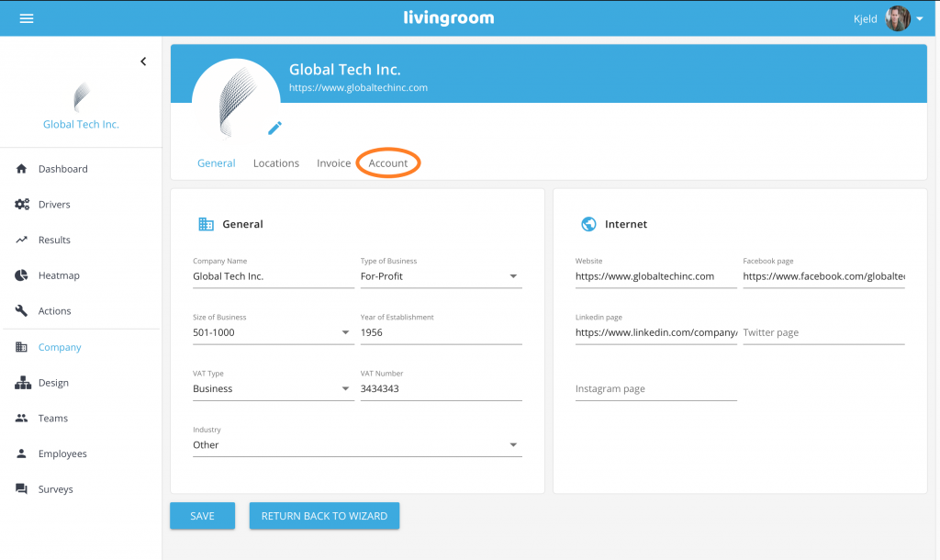
Task: Click the Results trend line icon
Action: 22,240
